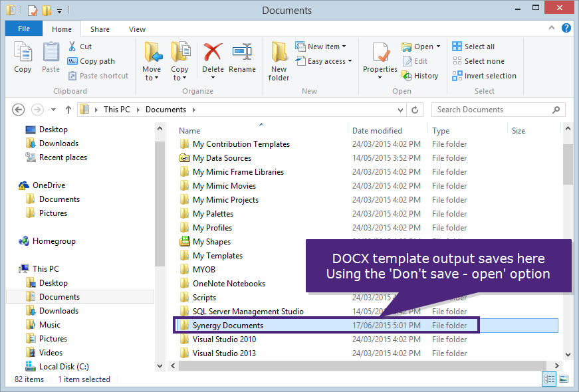Viewport: 579px width, 392px height.
Task: Invert the current selection
Action: click(x=484, y=75)
